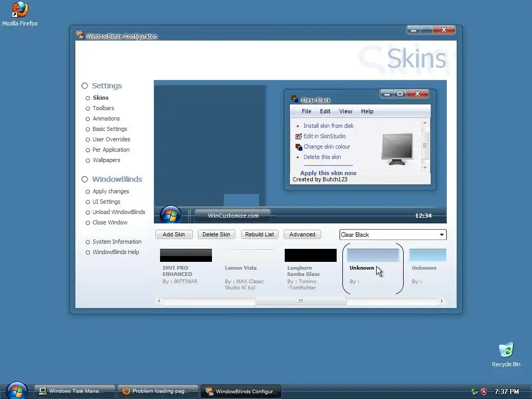Select the Animations settings option

point(102,119)
